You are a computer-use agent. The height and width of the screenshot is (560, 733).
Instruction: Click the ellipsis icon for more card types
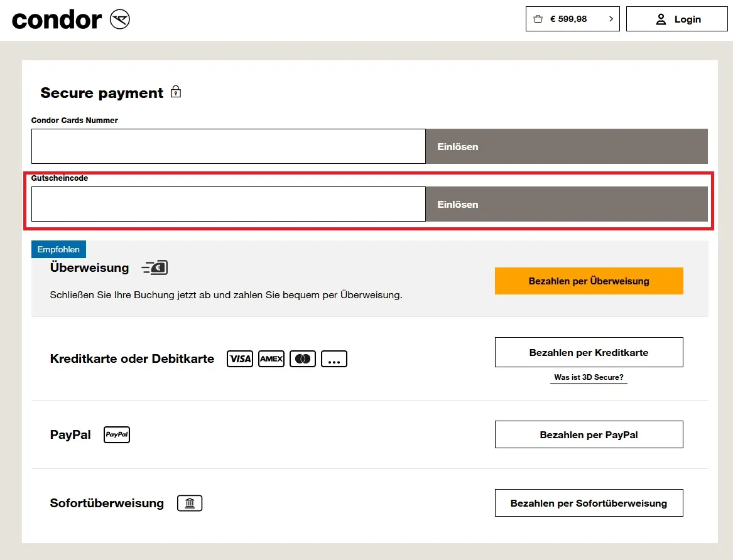click(334, 358)
